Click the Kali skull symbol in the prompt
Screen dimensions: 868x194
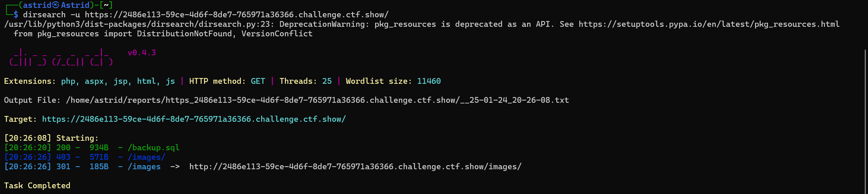(x=56, y=5)
